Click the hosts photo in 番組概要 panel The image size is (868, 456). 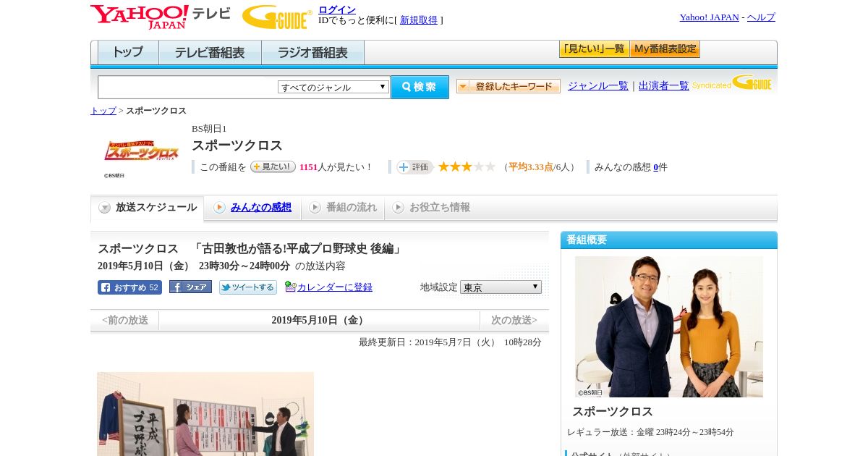pyautogui.click(x=669, y=326)
